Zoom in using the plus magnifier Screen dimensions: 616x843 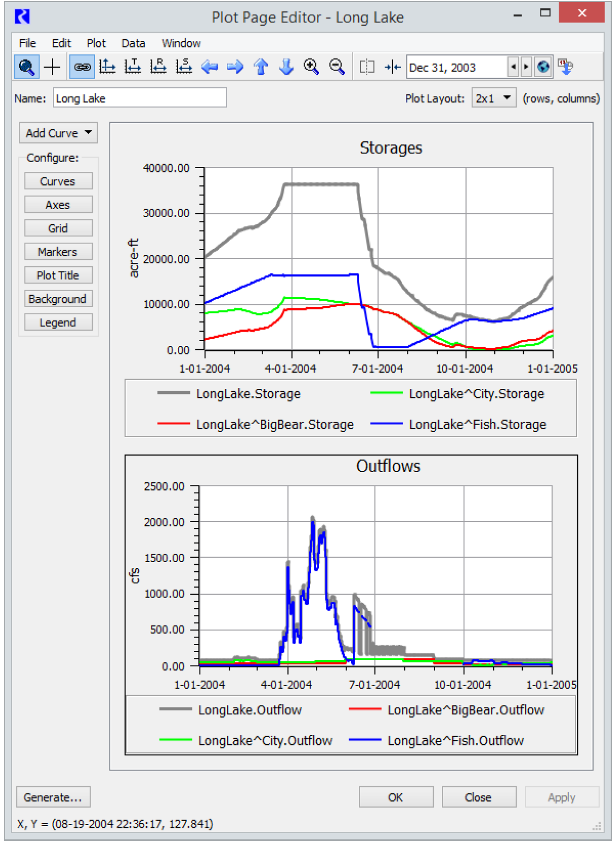312,67
